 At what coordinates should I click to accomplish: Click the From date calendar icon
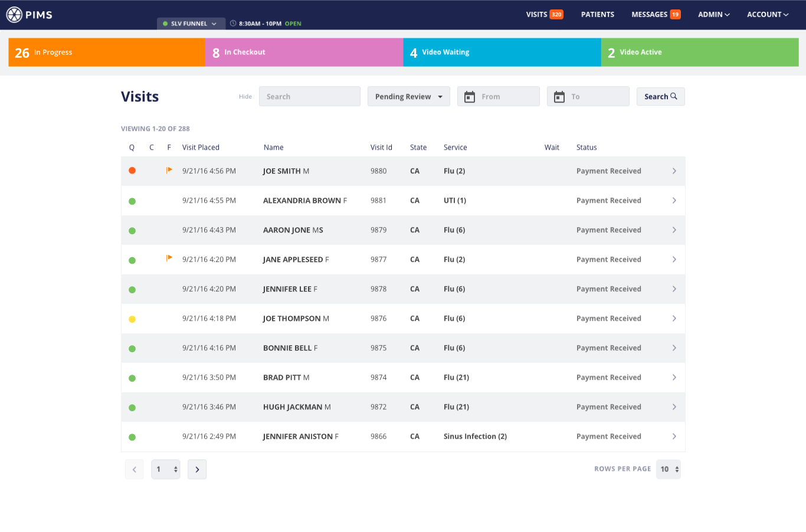tap(470, 97)
